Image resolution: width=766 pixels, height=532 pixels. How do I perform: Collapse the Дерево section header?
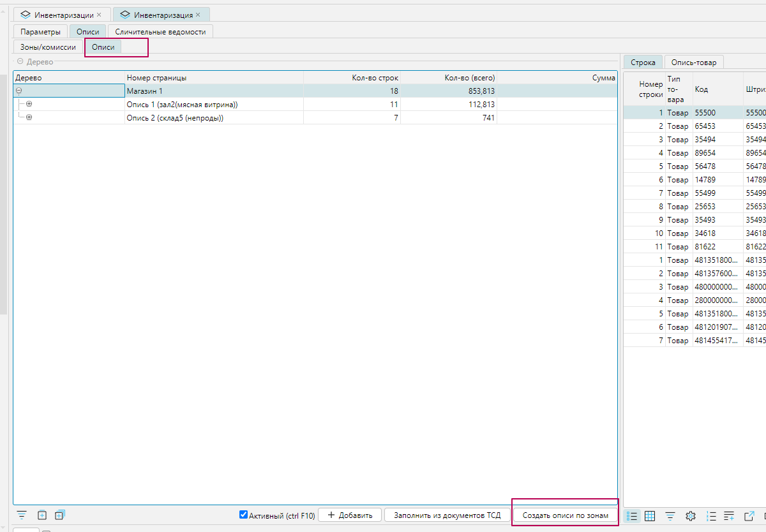[x=20, y=62]
